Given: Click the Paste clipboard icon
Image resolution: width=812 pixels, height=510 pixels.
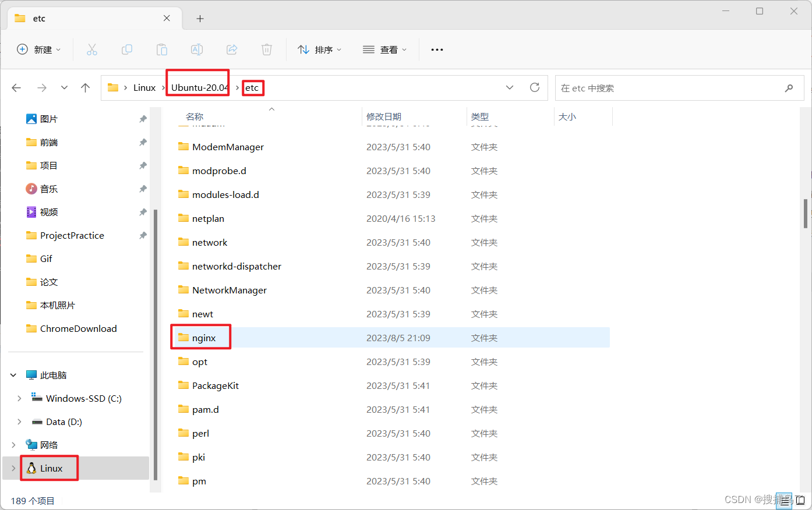Looking at the screenshot, I should click(x=162, y=50).
